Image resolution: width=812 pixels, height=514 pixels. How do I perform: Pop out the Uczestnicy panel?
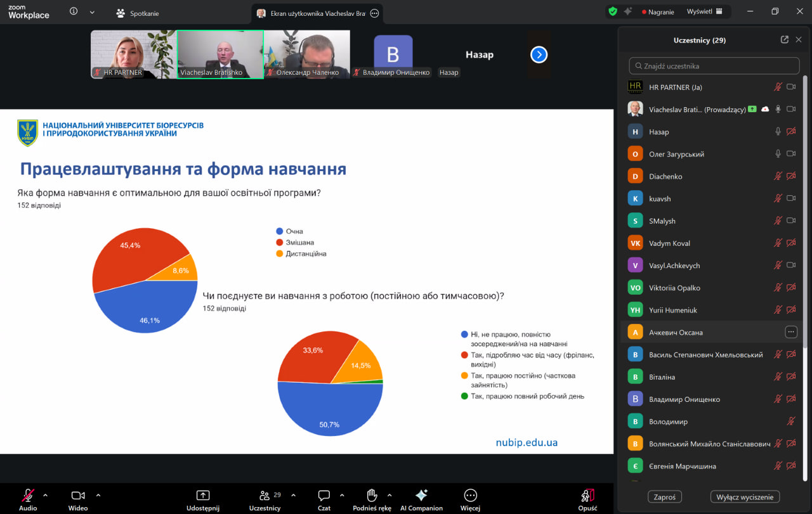click(784, 39)
